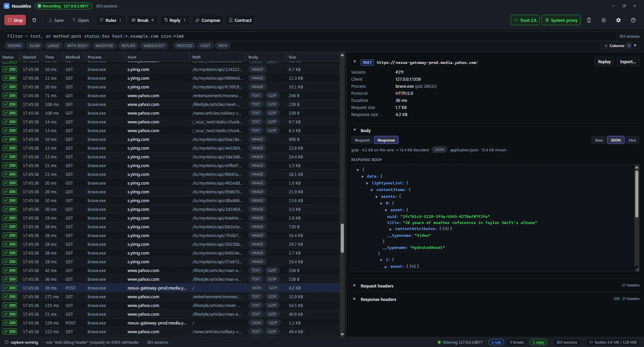Enable the WEBSOCKET filter chip
The height and width of the screenshot is (347, 644).
154,46
